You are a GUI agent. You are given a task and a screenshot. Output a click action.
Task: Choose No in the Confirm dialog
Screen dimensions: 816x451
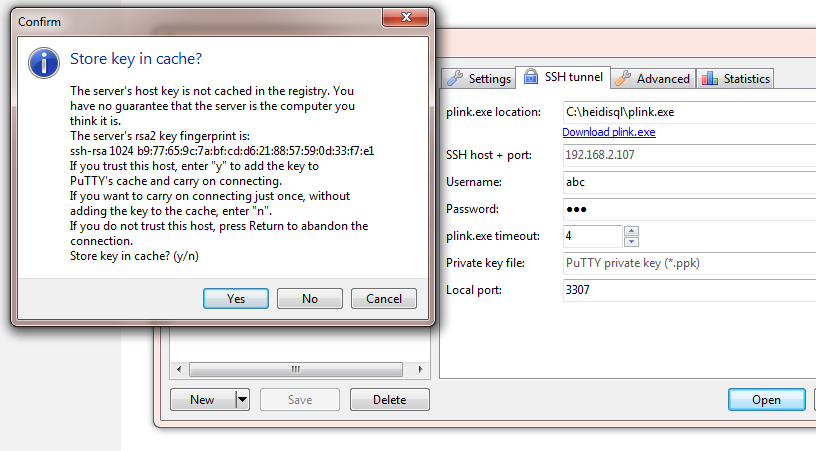310,299
